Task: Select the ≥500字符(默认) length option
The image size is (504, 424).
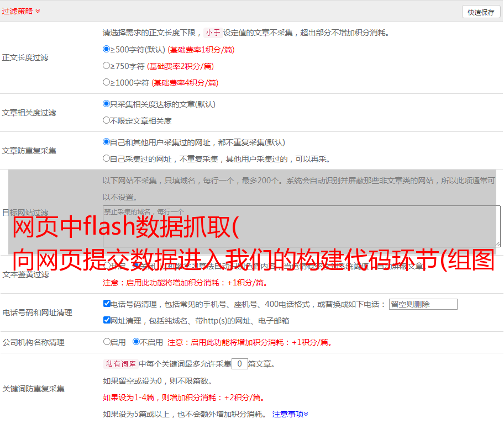Action: [x=106, y=49]
